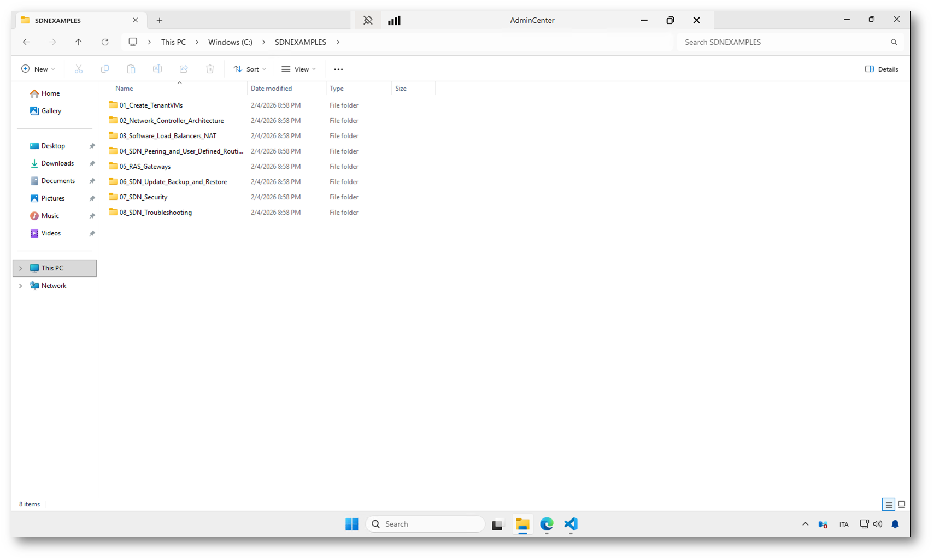Open the New item dropdown
934x560 pixels.
pos(38,69)
